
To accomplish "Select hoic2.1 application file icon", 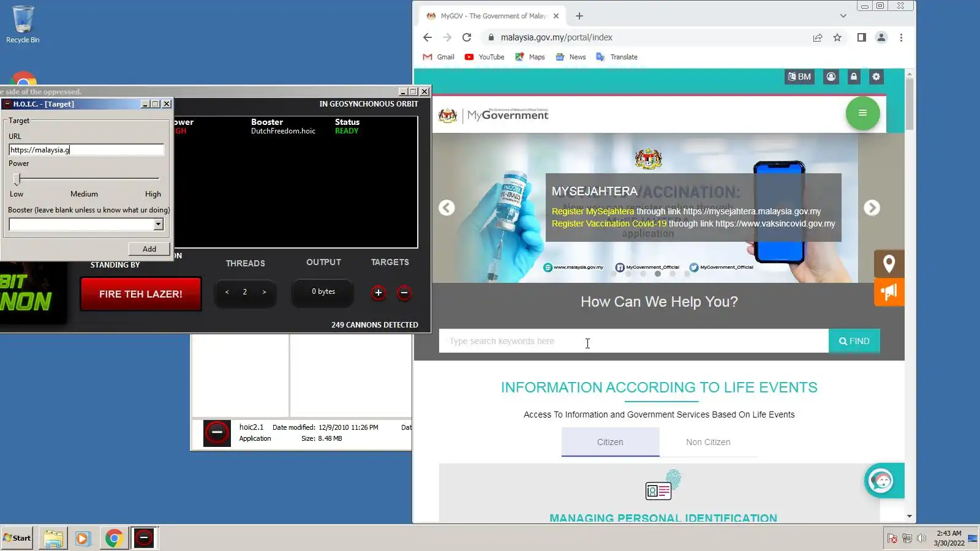I will (217, 433).
